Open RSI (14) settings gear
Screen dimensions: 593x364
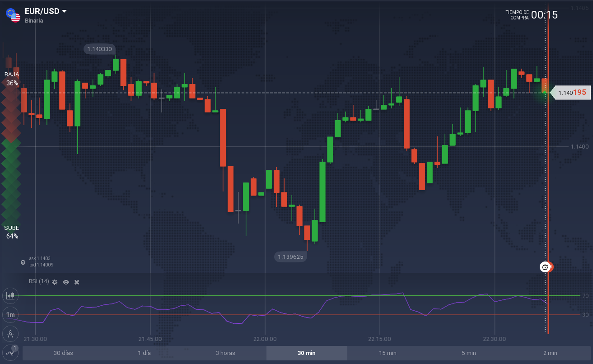[55, 282]
